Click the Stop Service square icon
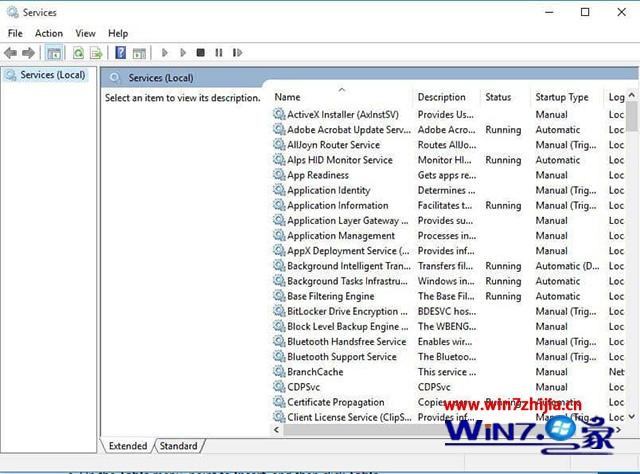The image size is (640, 474). (x=200, y=53)
